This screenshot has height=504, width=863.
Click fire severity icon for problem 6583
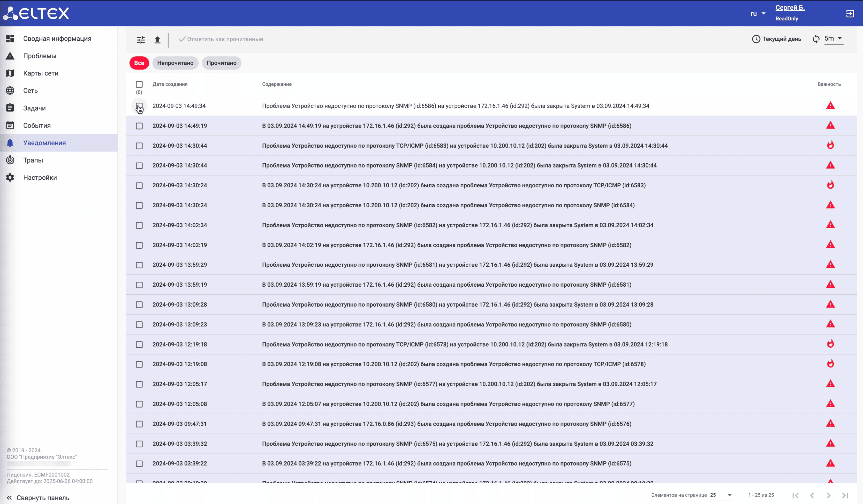[830, 146]
